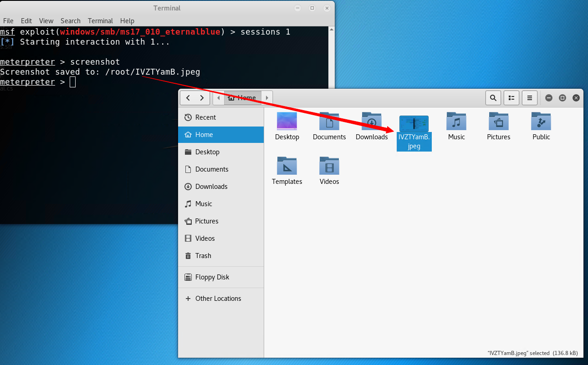
Task: Select Home in the sidebar
Action: coord(221,135)
